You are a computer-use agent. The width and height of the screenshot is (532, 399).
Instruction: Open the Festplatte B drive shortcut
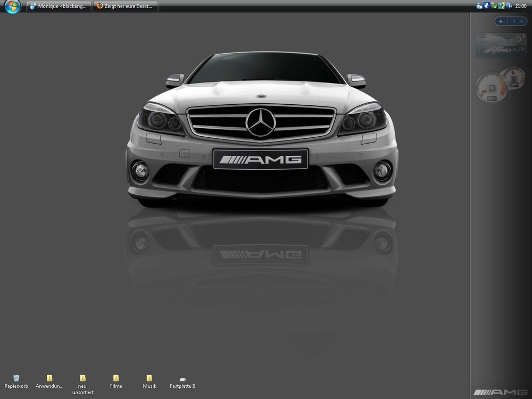coord(182,379)
